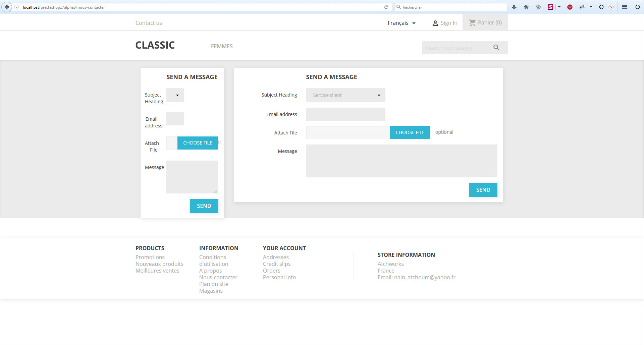This screenshot has width=644, height=345.
Task: Click CHOOSE FILE in wide form
Action: [x=410, y=133]
